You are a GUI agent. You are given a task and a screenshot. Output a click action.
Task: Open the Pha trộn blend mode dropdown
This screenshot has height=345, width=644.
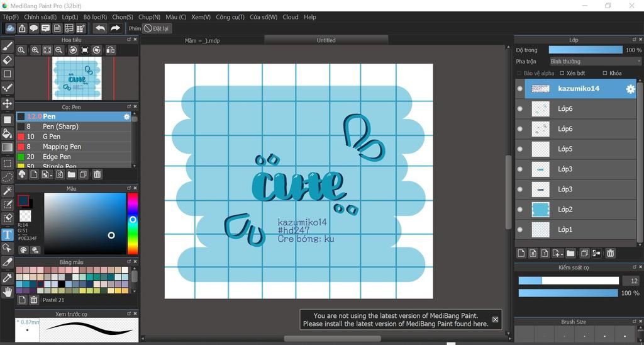coord(595,61)
